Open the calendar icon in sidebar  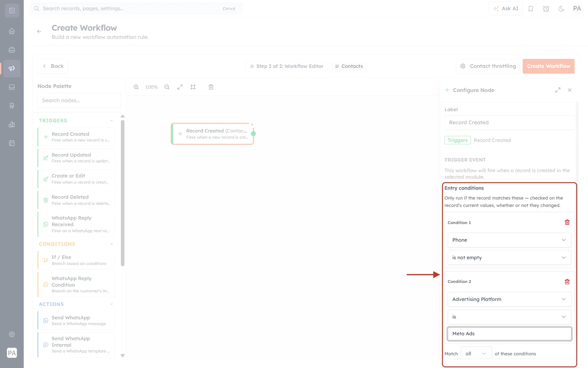[12, 143]
